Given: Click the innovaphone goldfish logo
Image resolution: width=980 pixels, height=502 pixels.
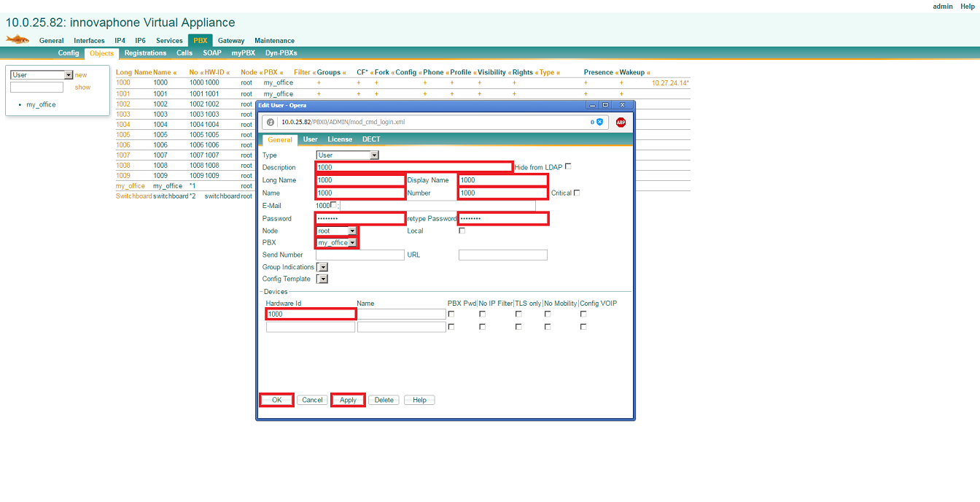Looking at the screenshot, I should tap(17, 39).
